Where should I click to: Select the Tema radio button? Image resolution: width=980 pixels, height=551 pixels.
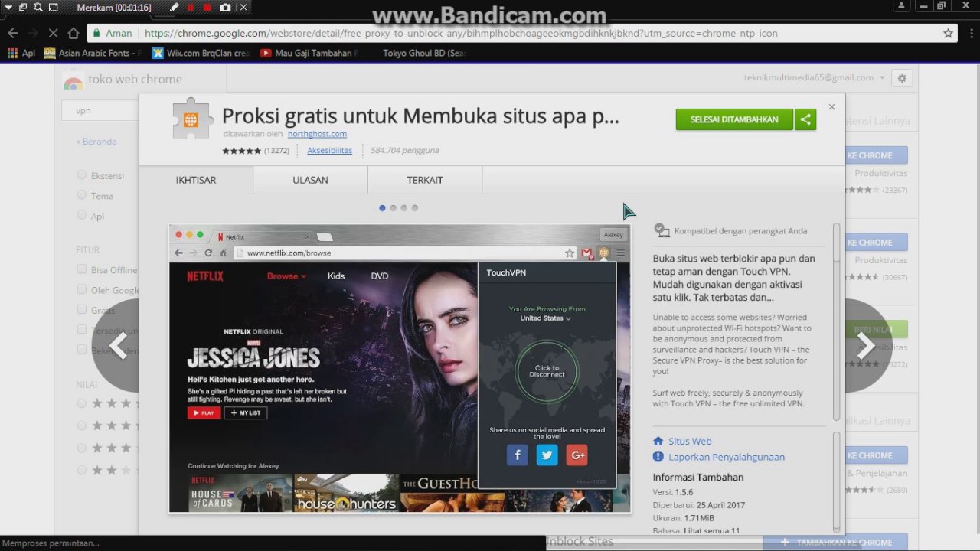[x=81, y=195]
